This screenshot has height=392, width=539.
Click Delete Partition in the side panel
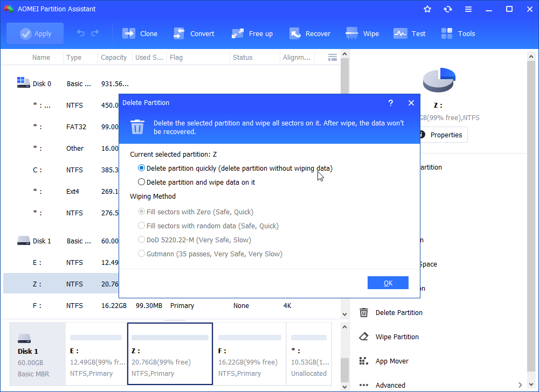click(390, 313)
